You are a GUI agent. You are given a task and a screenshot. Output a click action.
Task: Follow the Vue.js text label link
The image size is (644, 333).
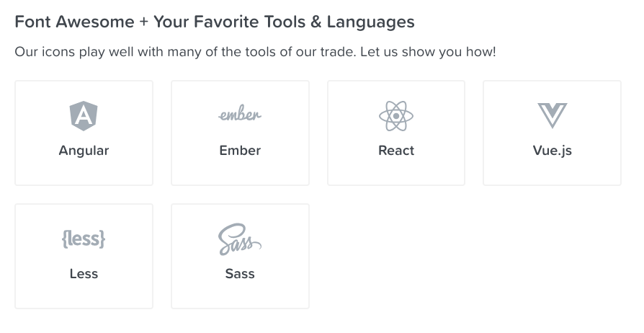pos(552,151)
